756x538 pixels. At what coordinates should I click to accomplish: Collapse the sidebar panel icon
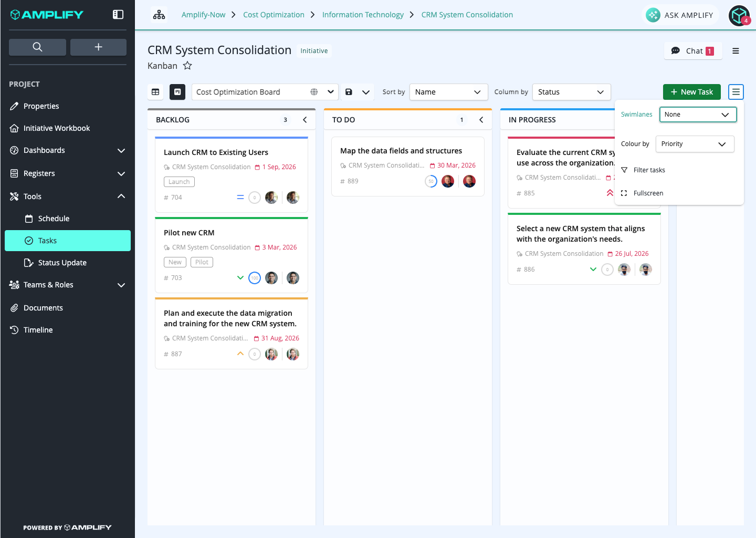point(118,15)
